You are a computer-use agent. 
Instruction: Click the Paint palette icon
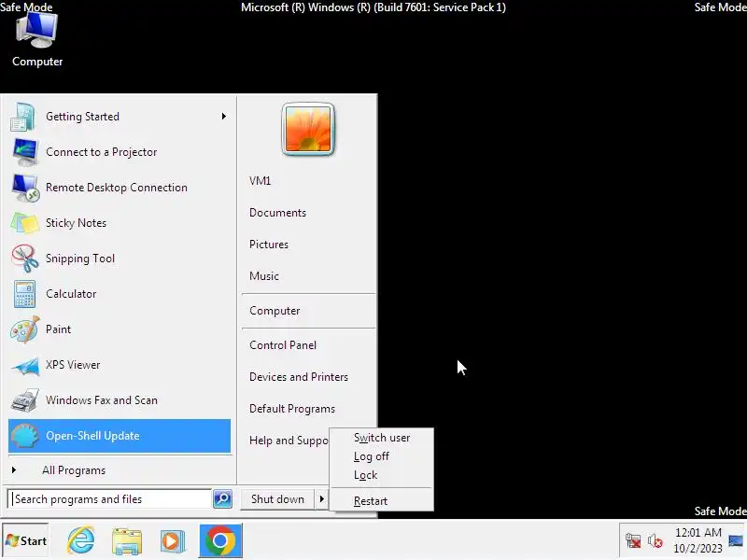(25, 329)
